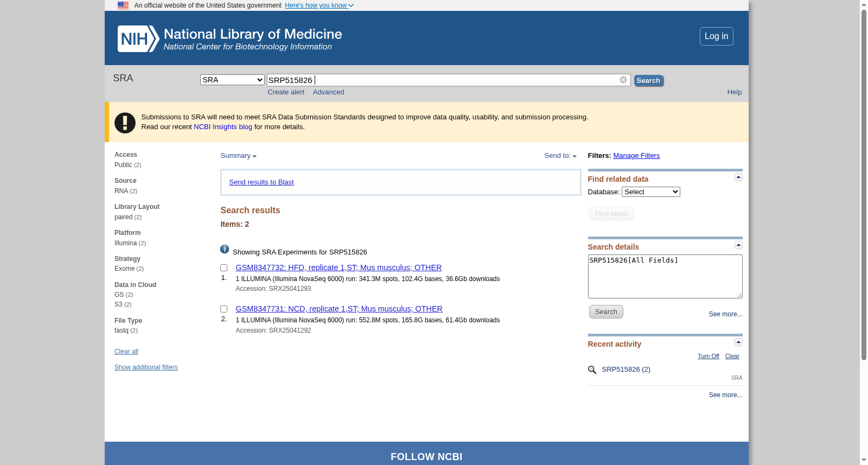
Task: Collapse the Search details panel
Action: pyautogui.click(x=738, y=245)
